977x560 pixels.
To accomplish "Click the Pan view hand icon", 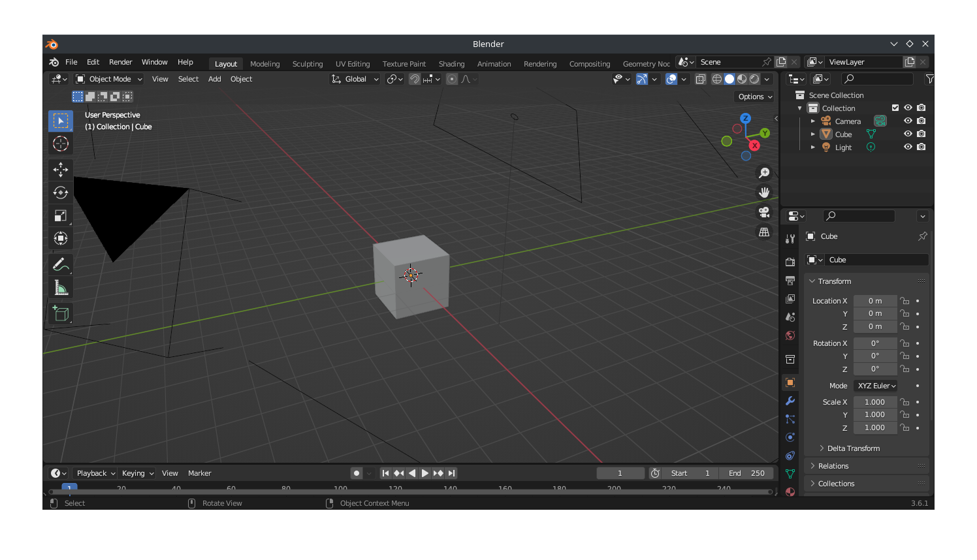I will 764,193.
